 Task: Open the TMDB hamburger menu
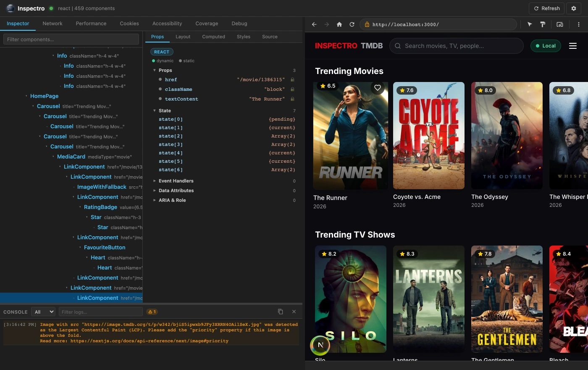coord(573,46)
